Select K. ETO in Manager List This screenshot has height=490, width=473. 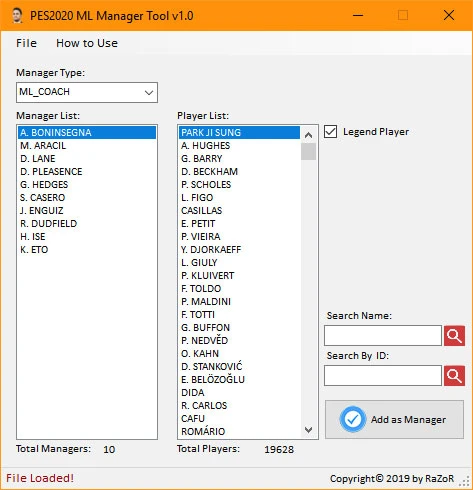coord(87,249)
